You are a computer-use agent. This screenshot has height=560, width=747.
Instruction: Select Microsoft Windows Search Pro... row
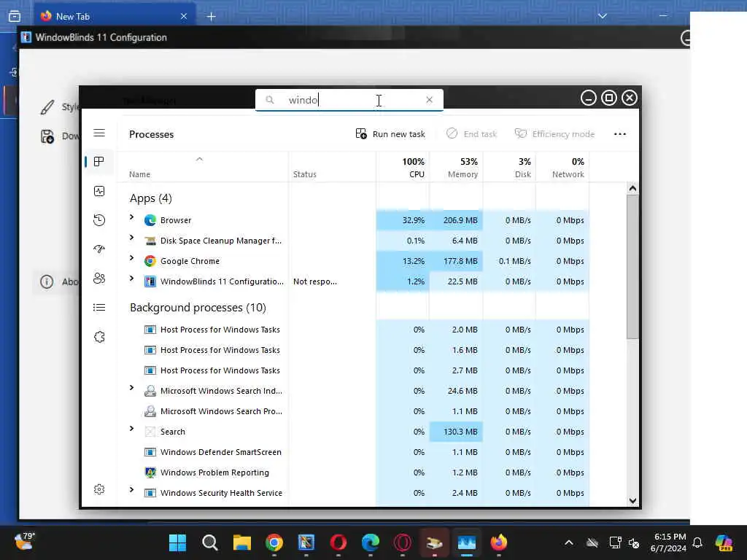pyautogui.click(x=352, y=411)
